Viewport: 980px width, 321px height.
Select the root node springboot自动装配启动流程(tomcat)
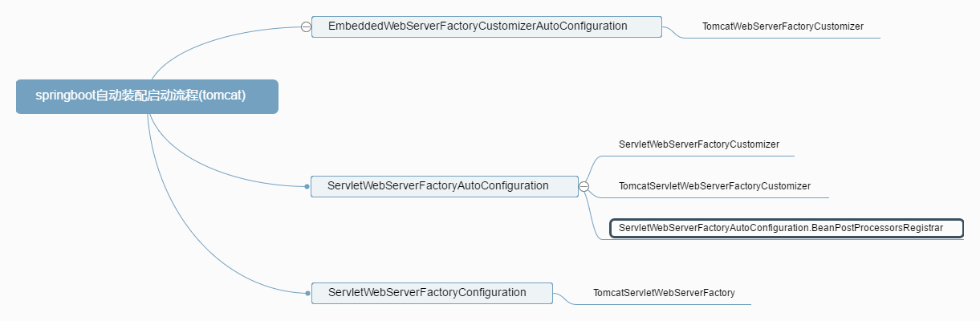(147, 96)
